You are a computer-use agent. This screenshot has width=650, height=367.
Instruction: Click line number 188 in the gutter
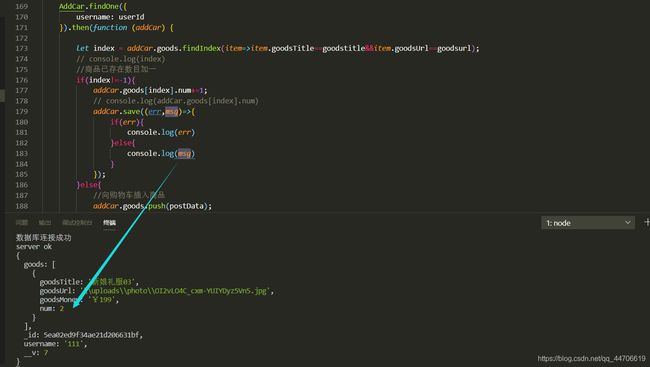pos(22,206)
